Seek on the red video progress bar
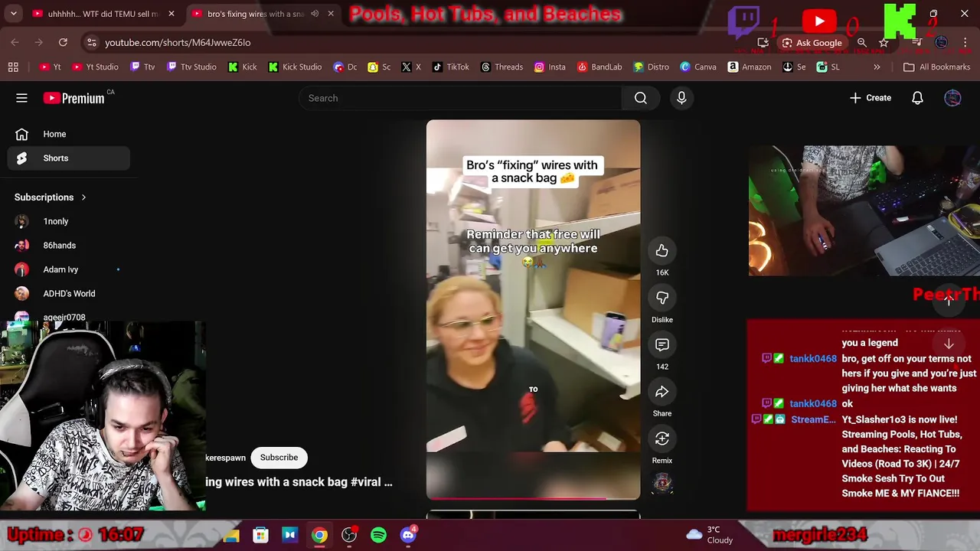The image size is (980, 551). tap(533, 499)
